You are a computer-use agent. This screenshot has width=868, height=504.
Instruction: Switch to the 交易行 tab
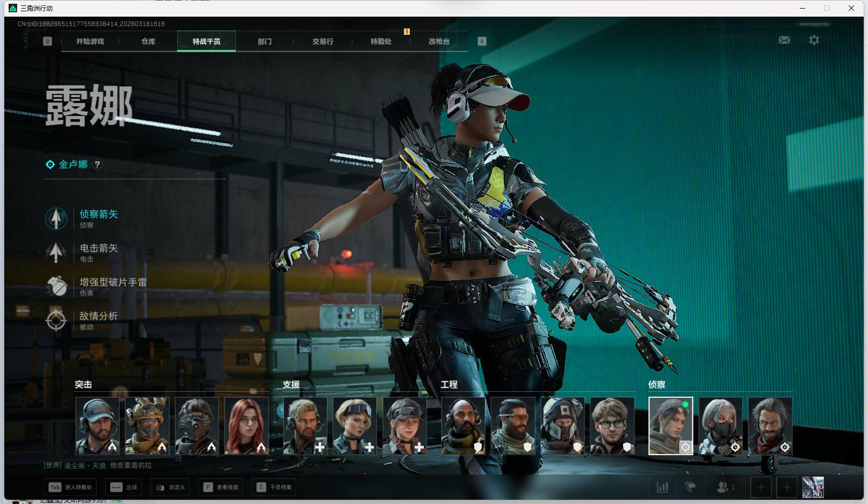[323, 41]
